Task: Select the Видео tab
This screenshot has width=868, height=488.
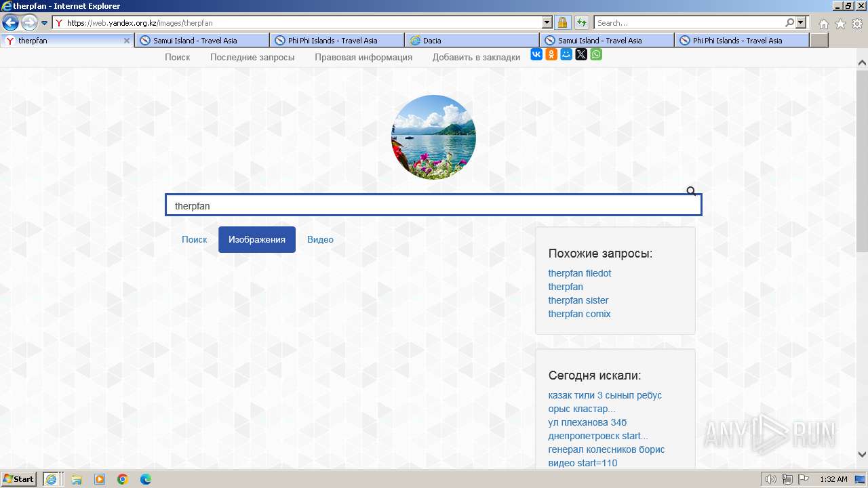Action: click(x=320, y=239)
